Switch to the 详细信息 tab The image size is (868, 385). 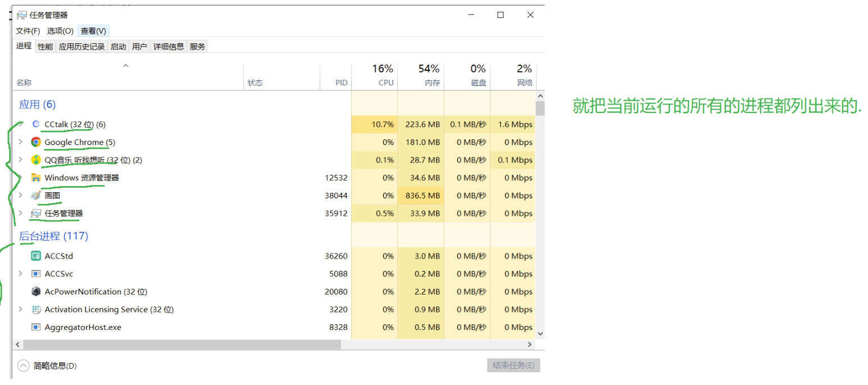(x=169, y=47)
